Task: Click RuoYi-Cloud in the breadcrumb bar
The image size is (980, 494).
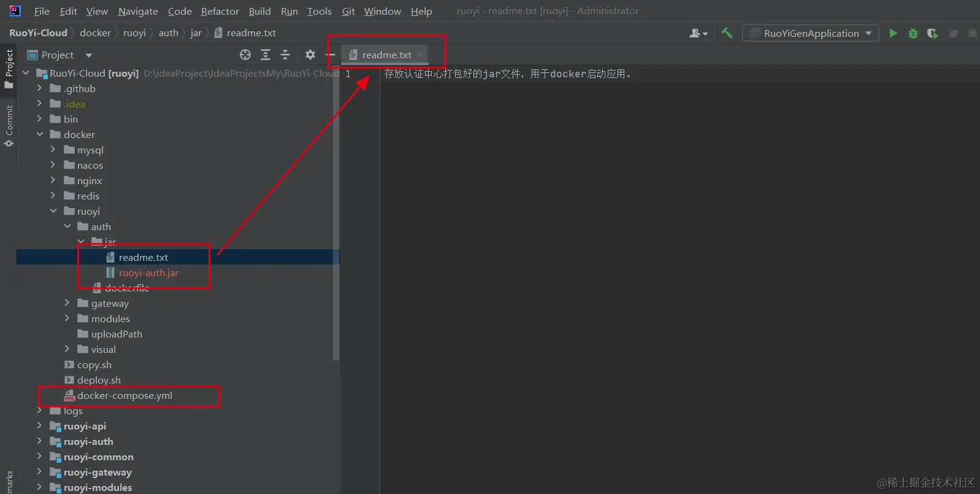Action: click(x=38, y=33)
